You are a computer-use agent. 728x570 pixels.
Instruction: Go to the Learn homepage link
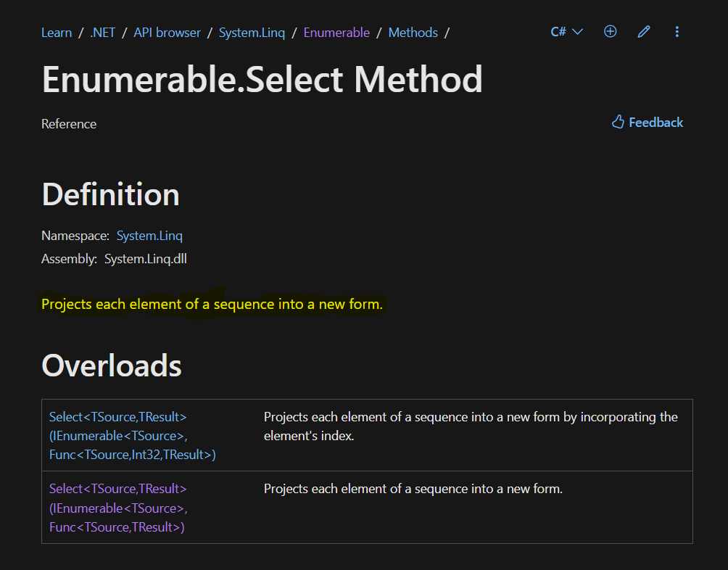coord(56,32)
